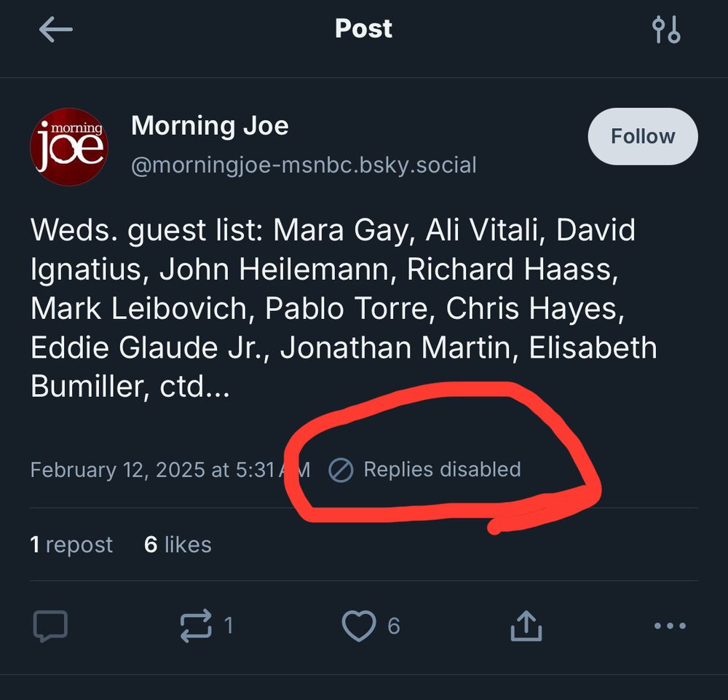Tap the reply speech bubble icon
This screenshot has width=728, height=700.
click(51, 626)
